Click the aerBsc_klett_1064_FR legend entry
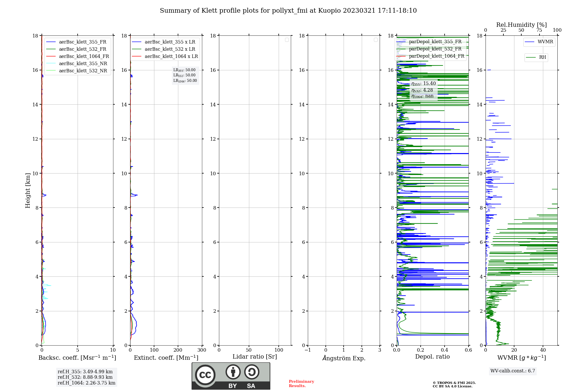577x392 pixels. click(x=78, y=56)
